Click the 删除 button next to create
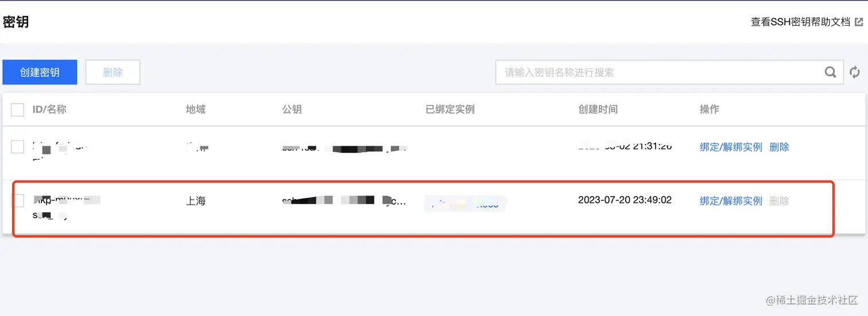The image size is (868, 316). point(113,72)
